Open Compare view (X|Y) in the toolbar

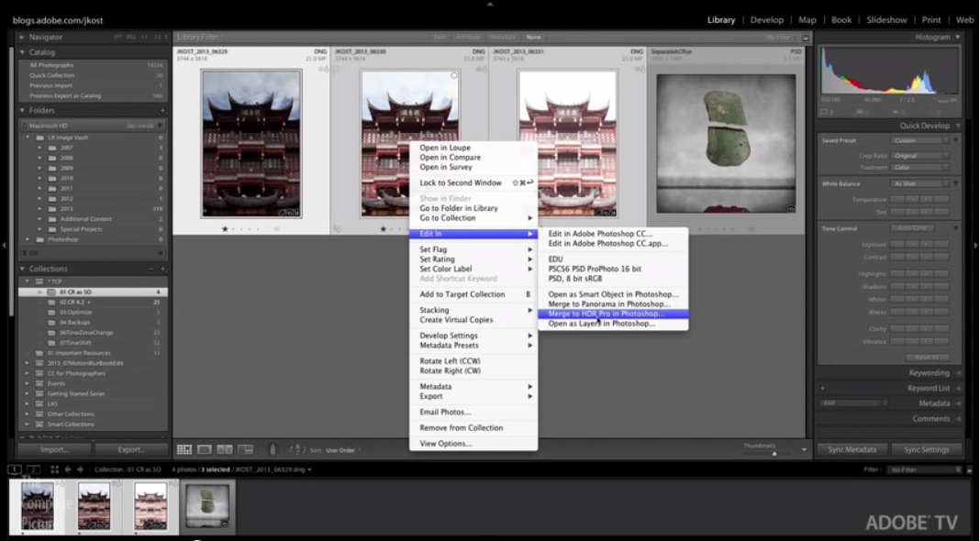click(225, 449)
